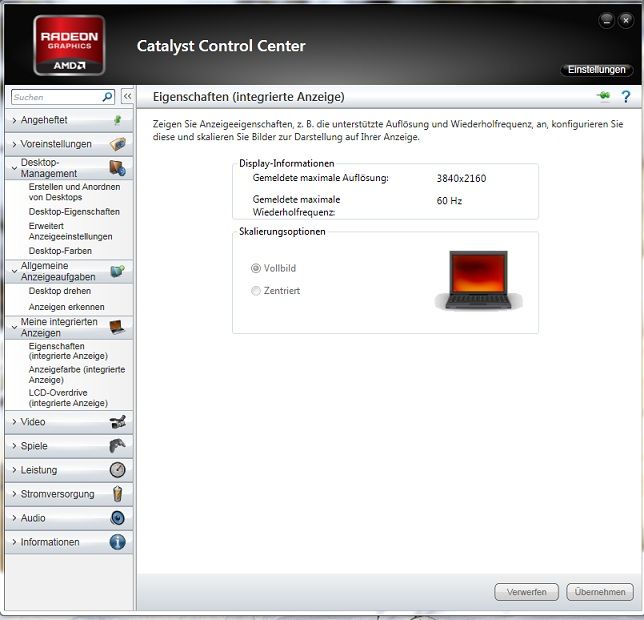Click the Voreinstellungen preset icon
This screenshot has height=620, width=644.
117,144
